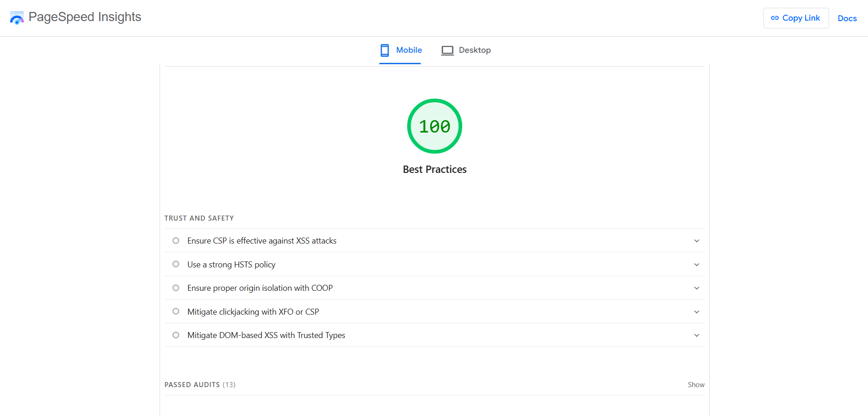Screen dimensions: 868x416
Task: Switch to the Desktop tab
Action: pyautogui.click(x=466, y=50)
